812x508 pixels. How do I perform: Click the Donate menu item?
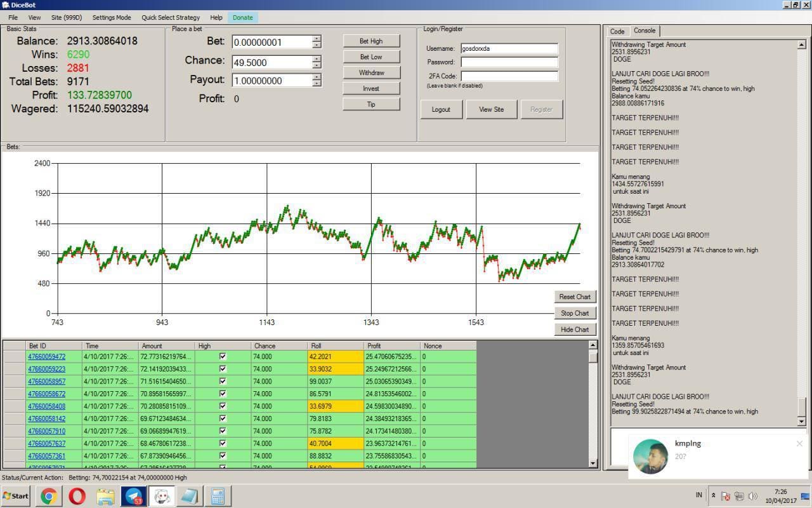pos(242,18)
